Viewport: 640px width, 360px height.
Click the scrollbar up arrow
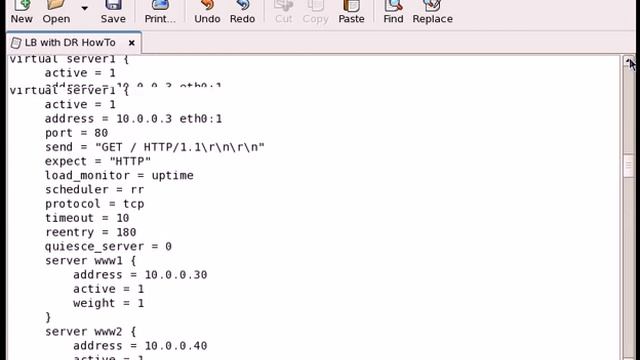[629, 61]
